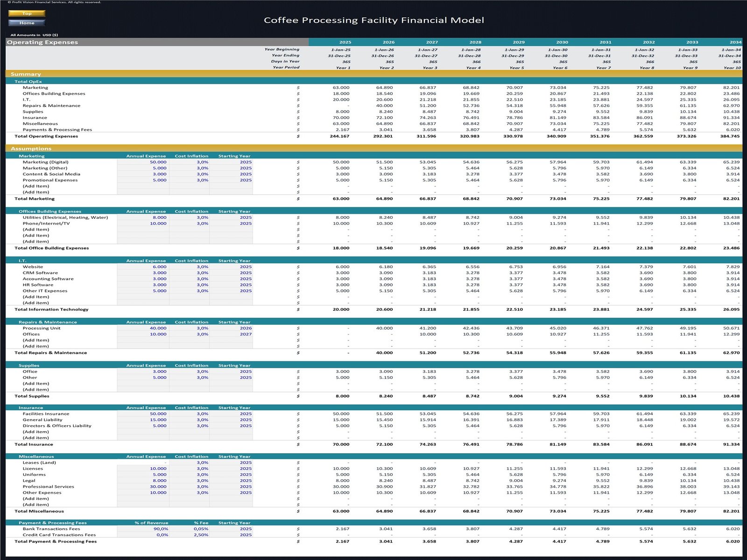Click the Home navigation button
The height and width of the screenshot is (560, 747).
tap(27, 22)
